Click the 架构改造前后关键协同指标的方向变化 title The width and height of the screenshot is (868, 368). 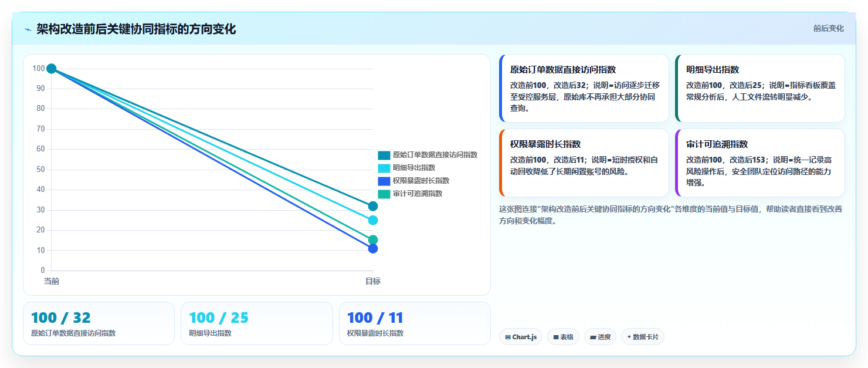(x=136, y=29)
